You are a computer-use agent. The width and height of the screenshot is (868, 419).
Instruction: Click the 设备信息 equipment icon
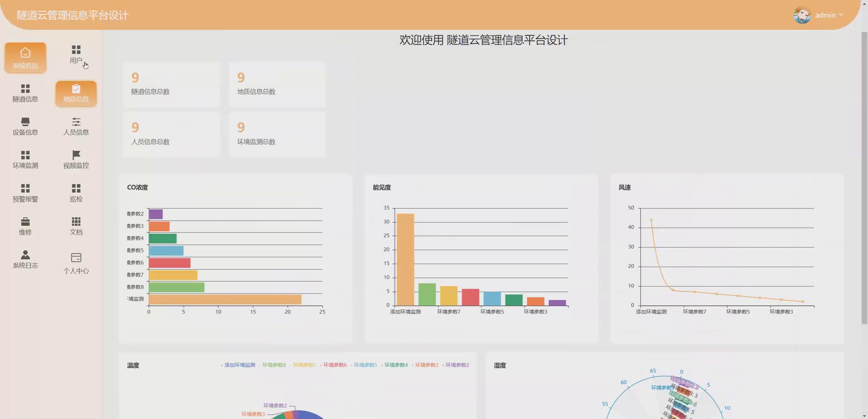tap(25, 126)
